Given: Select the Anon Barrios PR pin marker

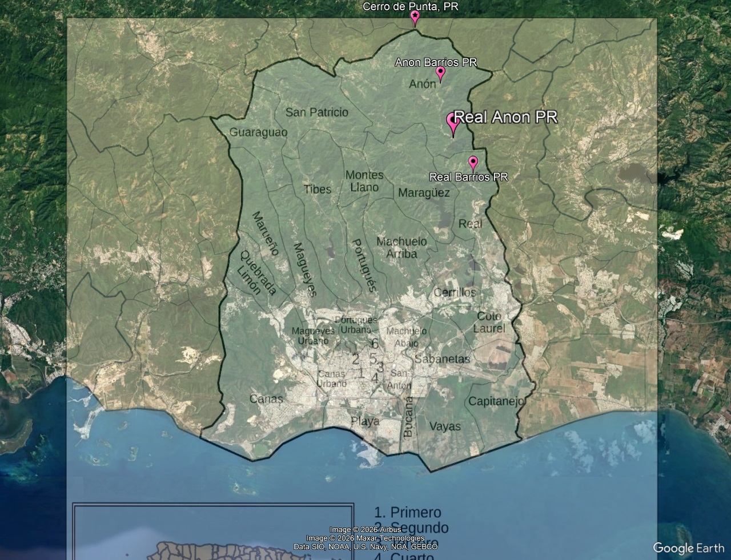Looking at the screenshot, I should click(x=440, y=73).
